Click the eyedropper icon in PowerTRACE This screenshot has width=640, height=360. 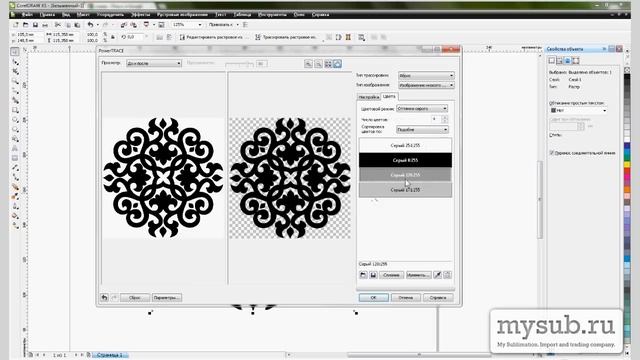(x=437, y=275)
